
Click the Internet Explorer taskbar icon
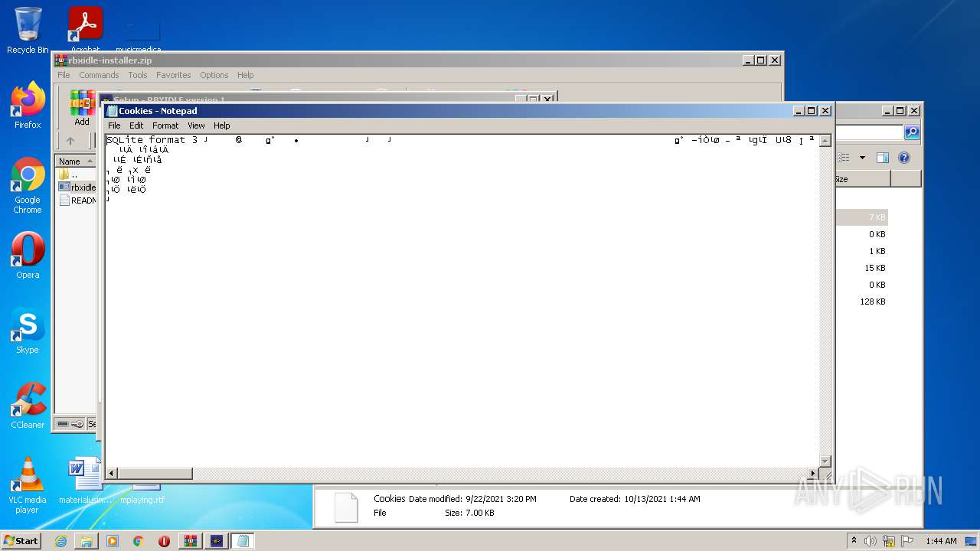60,541
